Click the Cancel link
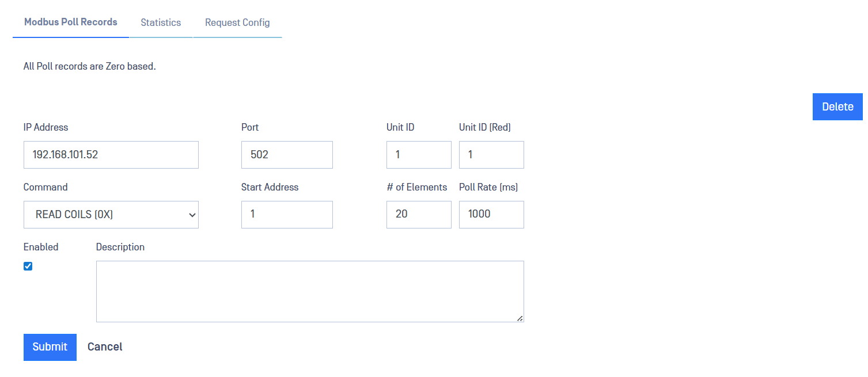Screen dimensions: 868x377 [x=105, y=347]
